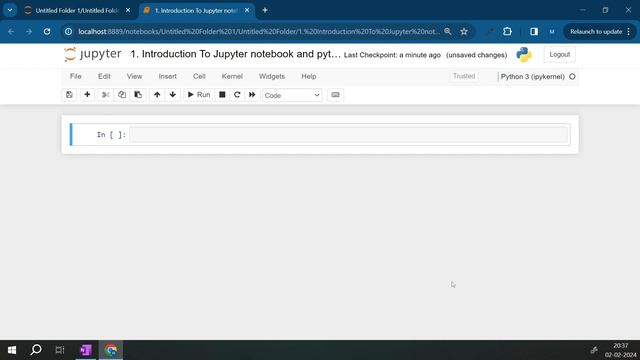This screenshot has width=640, height=360.
Task: Switch to Untitled Folder browser tab
Action: pos(76,11)
